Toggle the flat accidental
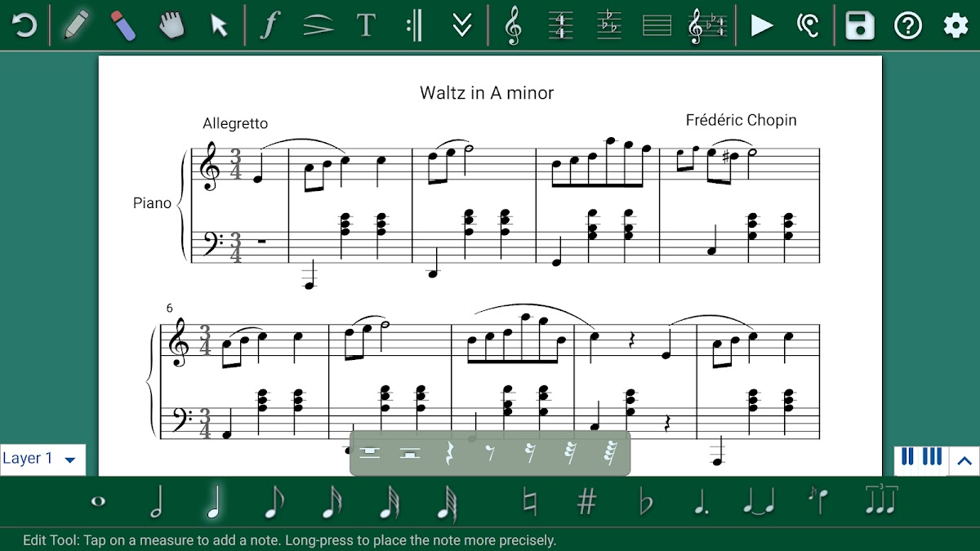Image resolution: width=980 pixels, height=551 pixels. coord(645,503)
